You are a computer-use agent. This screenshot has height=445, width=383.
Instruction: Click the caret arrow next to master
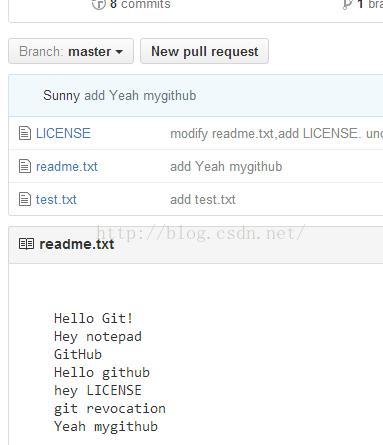(119, 52)
